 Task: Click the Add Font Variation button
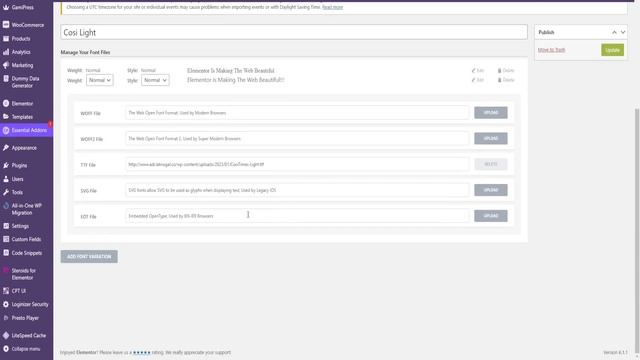pyautogui.click(x=89, y=256)
